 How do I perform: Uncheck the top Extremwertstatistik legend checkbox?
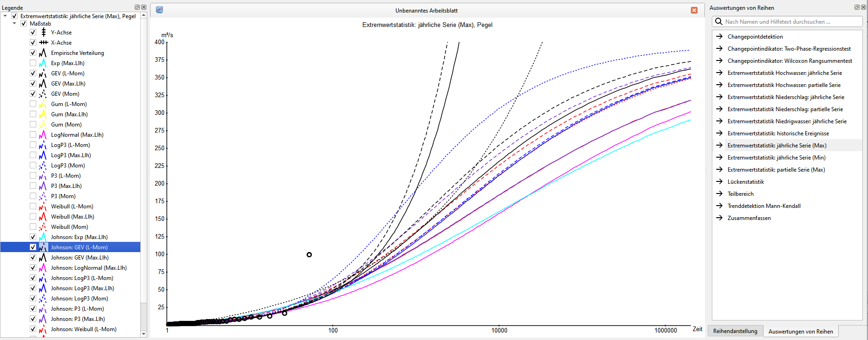point(14,16)
